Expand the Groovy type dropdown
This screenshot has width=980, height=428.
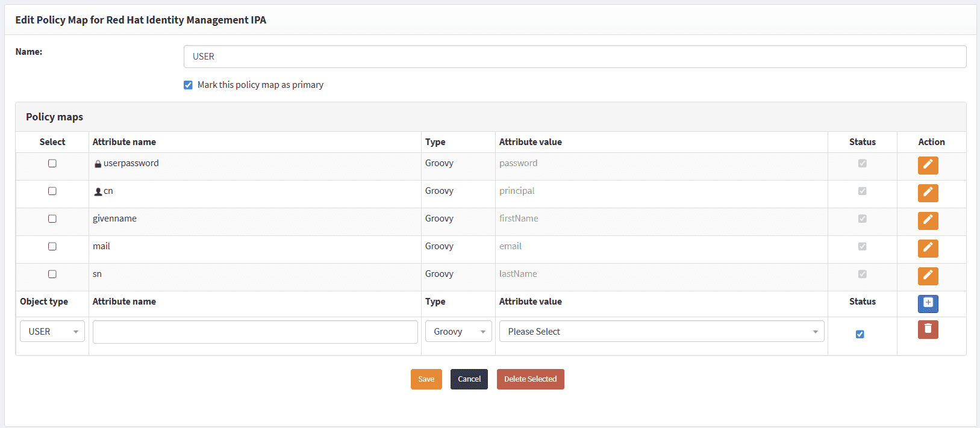point(458,332)
